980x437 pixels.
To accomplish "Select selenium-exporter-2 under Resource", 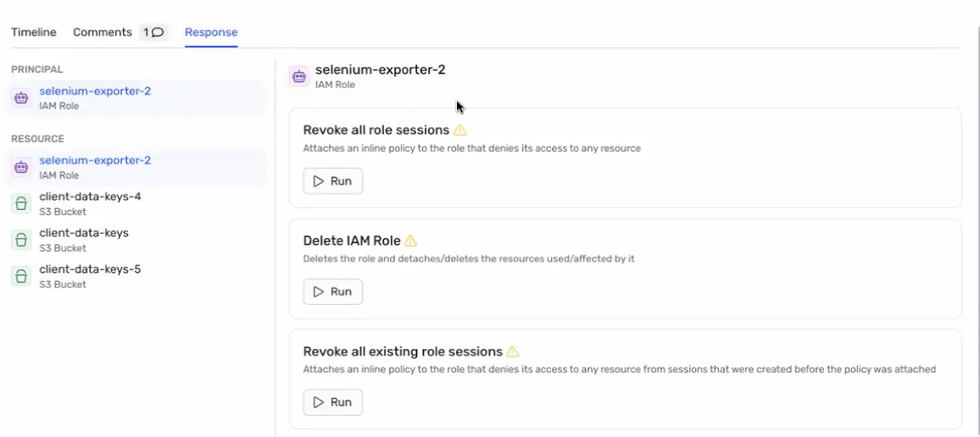I will pos(95,160).
